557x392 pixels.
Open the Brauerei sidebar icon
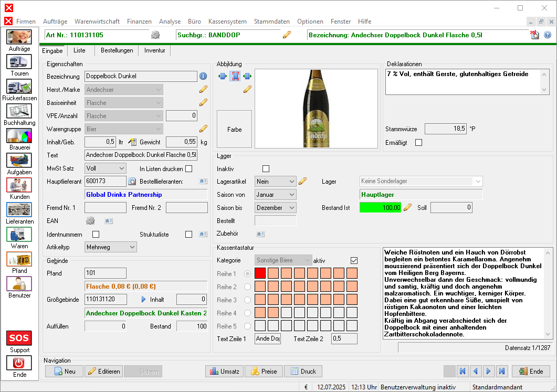(x=19, y=136)
